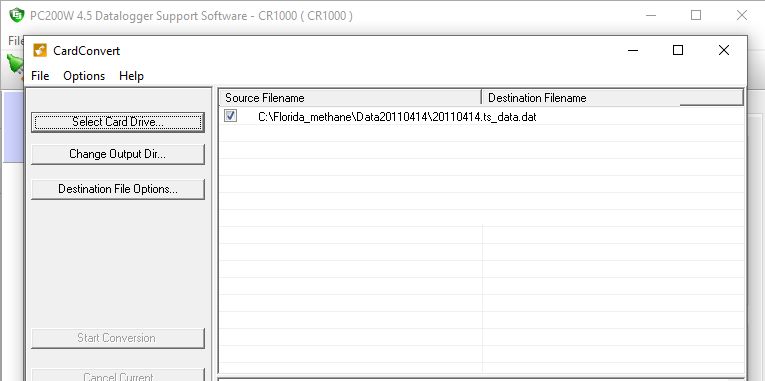
Task: Open the Options menu
Action: (84, 76)
